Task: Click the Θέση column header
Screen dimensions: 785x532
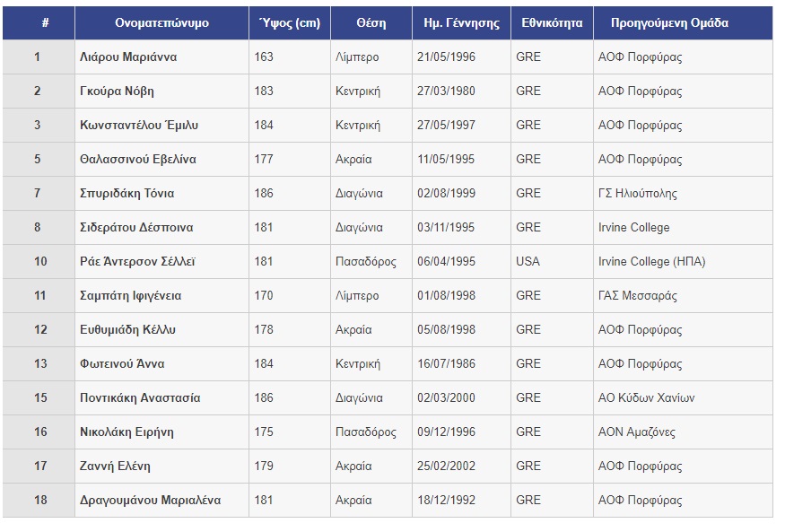Action: click(371, 23)
